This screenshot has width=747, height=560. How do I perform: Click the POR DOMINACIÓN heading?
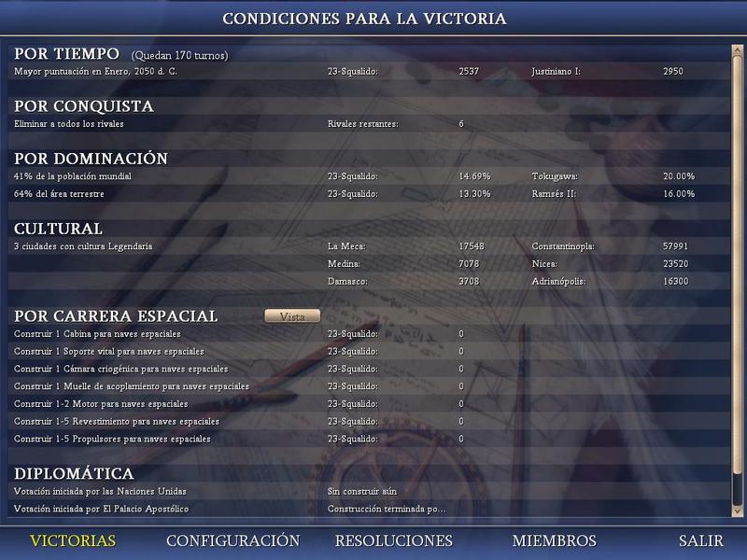point(91,159)
